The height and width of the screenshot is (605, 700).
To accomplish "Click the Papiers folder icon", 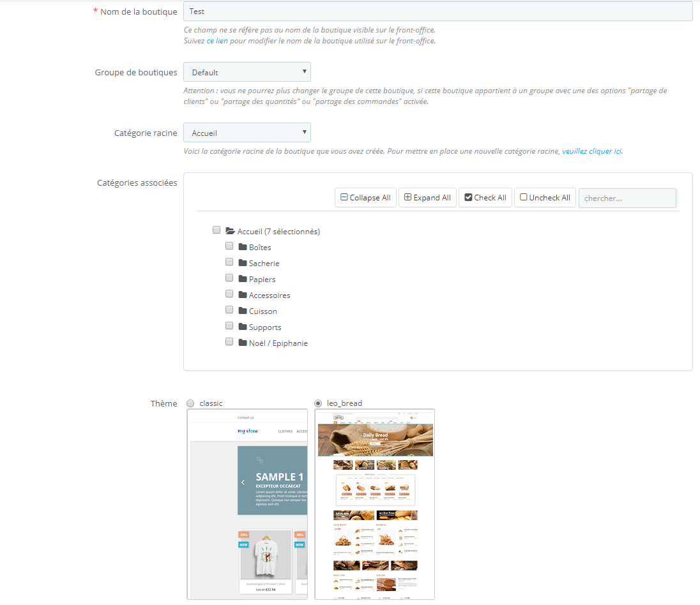I will 243,279.
